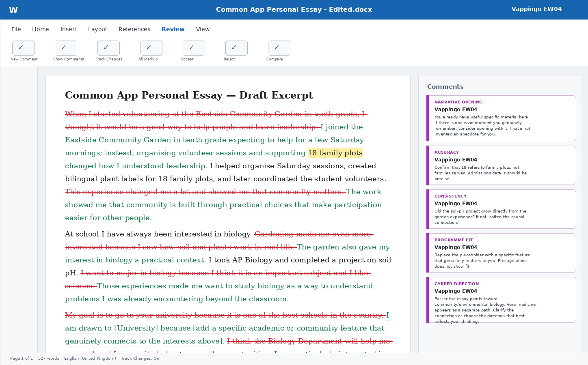Click the Reject change icon
This screenshot has height=365, width=588.
coord(236,48)
